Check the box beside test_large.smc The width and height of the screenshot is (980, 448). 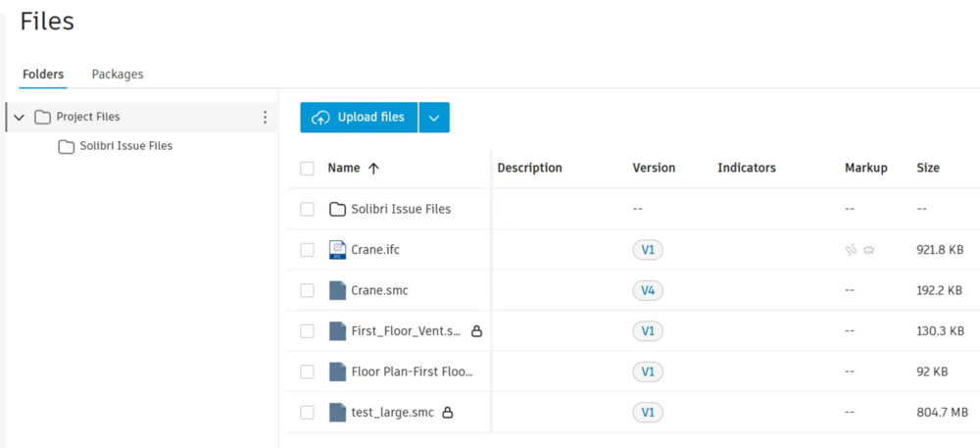pos(307,413)
